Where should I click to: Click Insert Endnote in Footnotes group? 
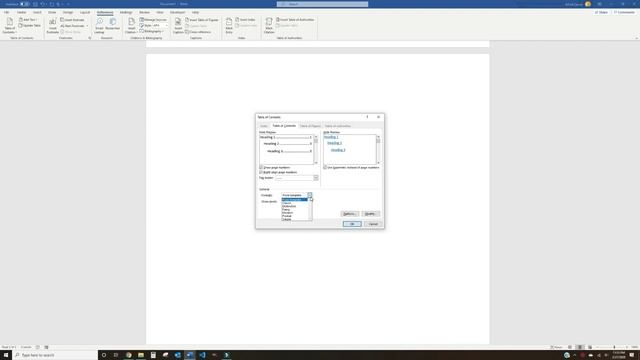pyautogui.click(x=72, y=20)
